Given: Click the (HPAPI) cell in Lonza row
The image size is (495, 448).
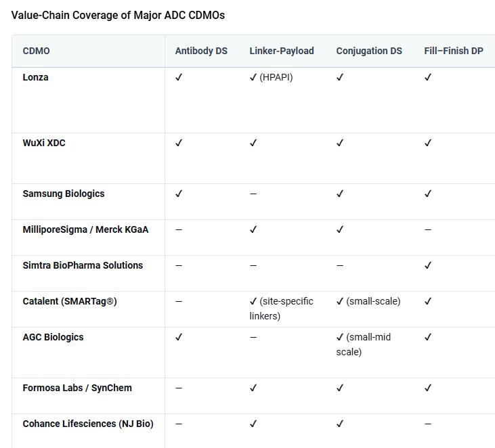Looking at the screenshot, I should click(272, 77).
